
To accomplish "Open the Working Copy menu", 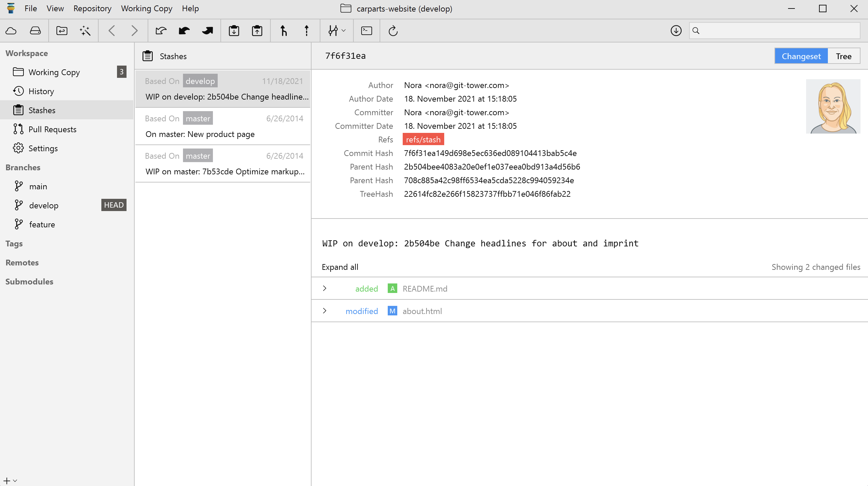I will click(x=147, y=8).
